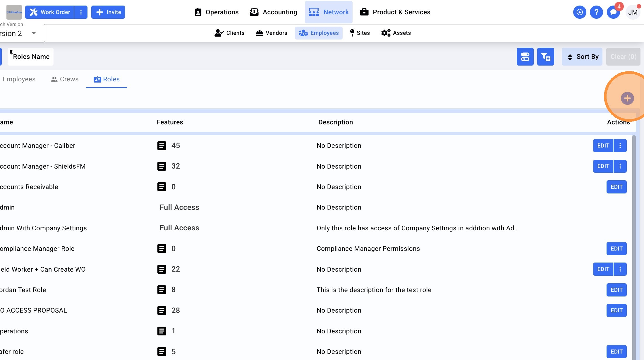Click the Roles Name pinned filter
The image size is (644, 360).
tap(30, 56)
